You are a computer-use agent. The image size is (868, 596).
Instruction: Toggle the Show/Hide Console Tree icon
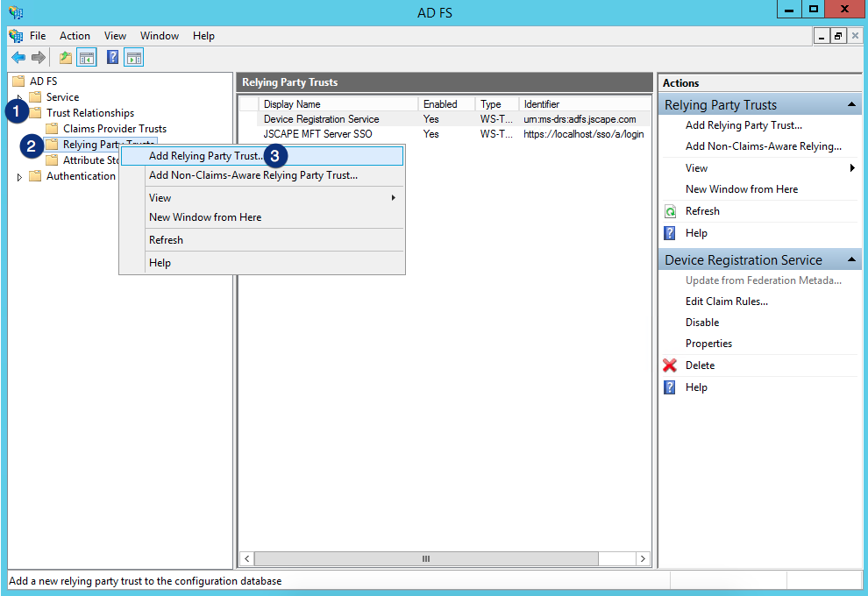(87, 58)
